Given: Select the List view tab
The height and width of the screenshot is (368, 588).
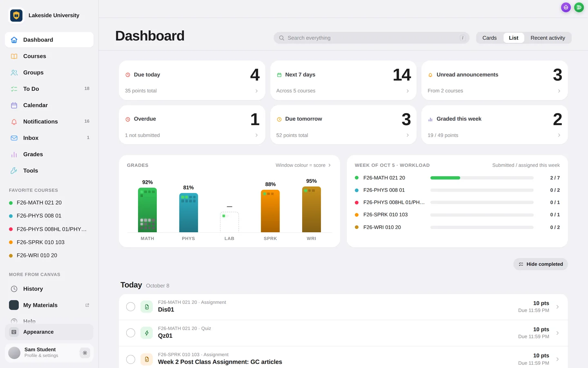Looking at the screenshot, I should pos(514,38).
